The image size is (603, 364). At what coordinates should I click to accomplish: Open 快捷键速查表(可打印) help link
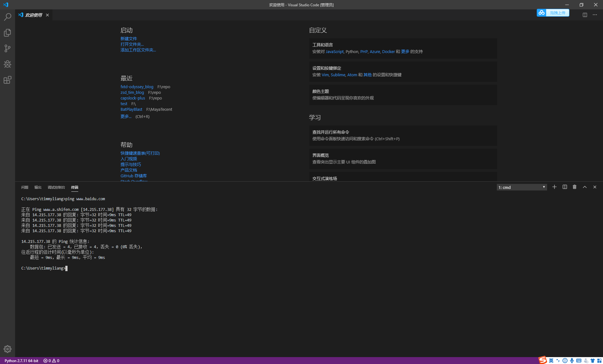[x=140, y=153]
